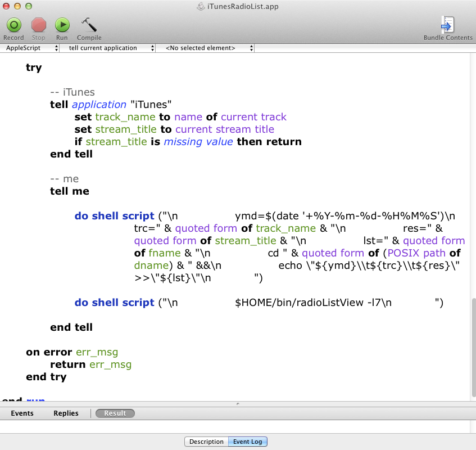Viewport: 476px width, 450px height.
Task: Select the Event Log tab
Action: tap(248, 442)
